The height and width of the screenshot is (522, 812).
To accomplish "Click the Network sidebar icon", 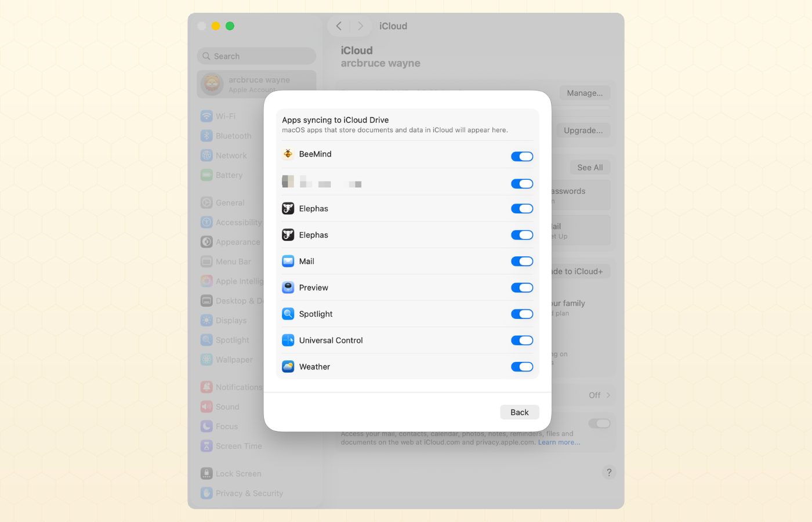I will tap(206, 155).
